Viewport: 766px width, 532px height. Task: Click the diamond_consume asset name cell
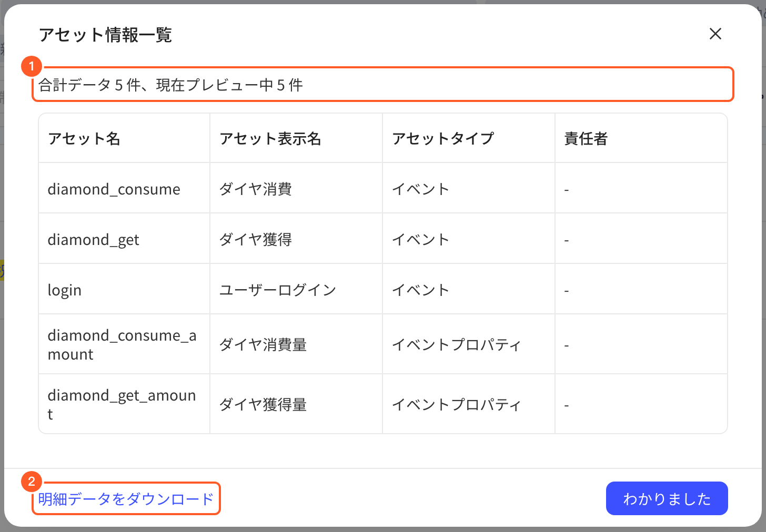point(124,189)
